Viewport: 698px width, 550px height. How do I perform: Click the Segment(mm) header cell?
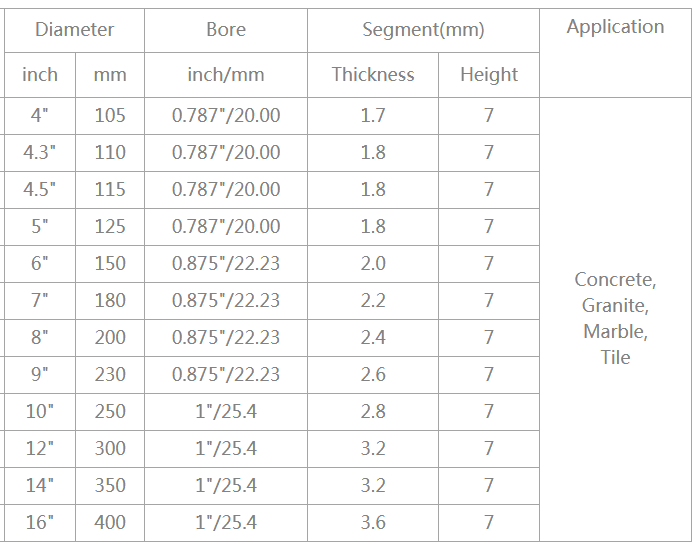(x=423, y=30)
